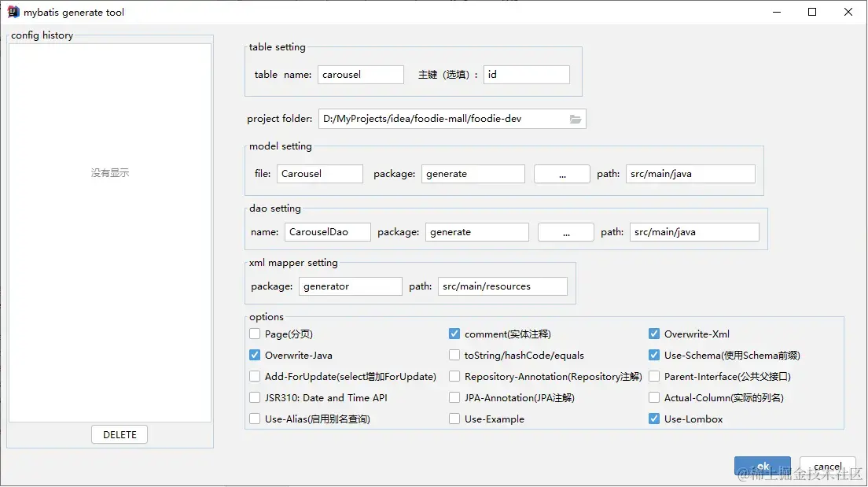Enable Use-Alias(启用别名查询) checkbox
868x487 pixels.
[255, 419]
